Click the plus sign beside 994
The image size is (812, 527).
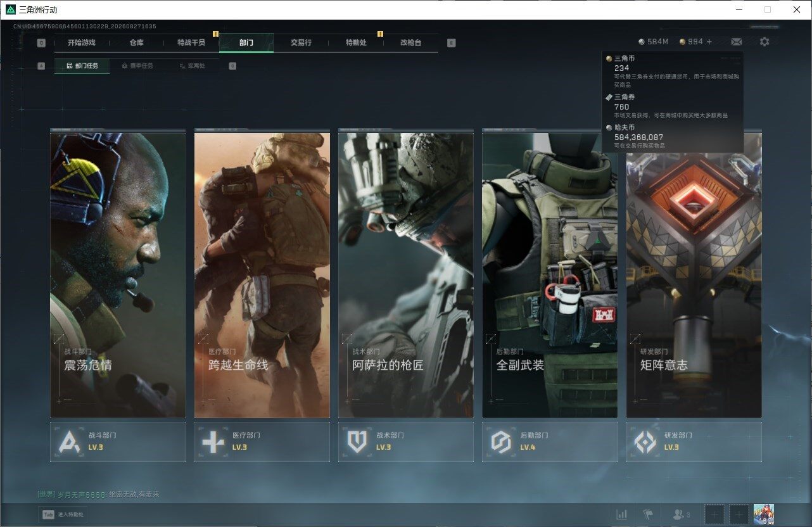(x=709, y=42)
